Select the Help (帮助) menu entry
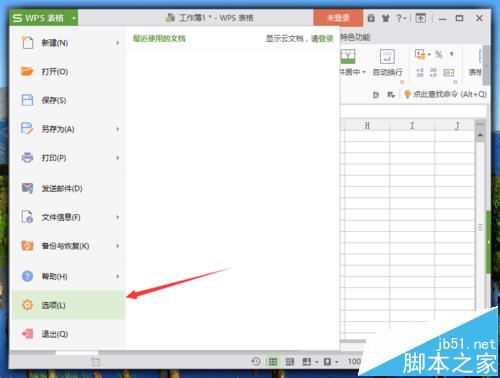The height and width of the screenshot is (378, 500). tap(69, 276)
